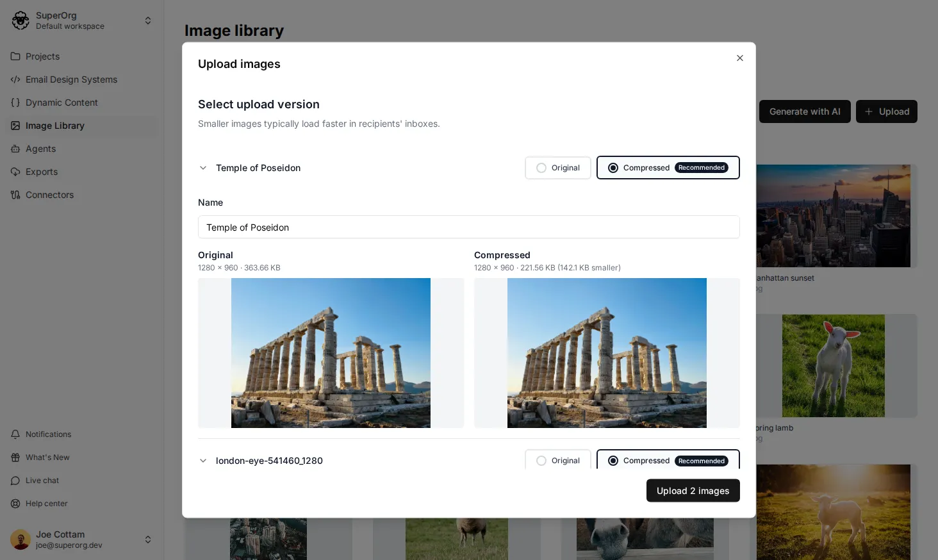Click the Connectors icon in the sidebar

coord(15,195)
